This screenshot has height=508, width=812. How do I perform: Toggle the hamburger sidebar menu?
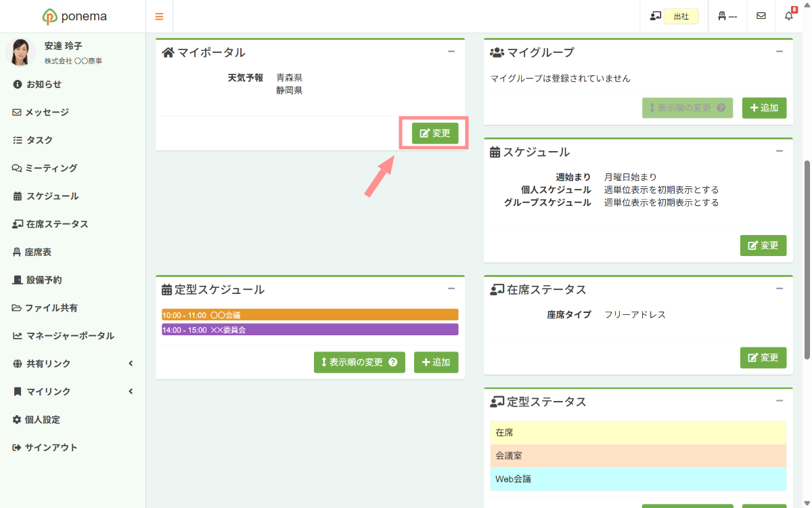159,16
